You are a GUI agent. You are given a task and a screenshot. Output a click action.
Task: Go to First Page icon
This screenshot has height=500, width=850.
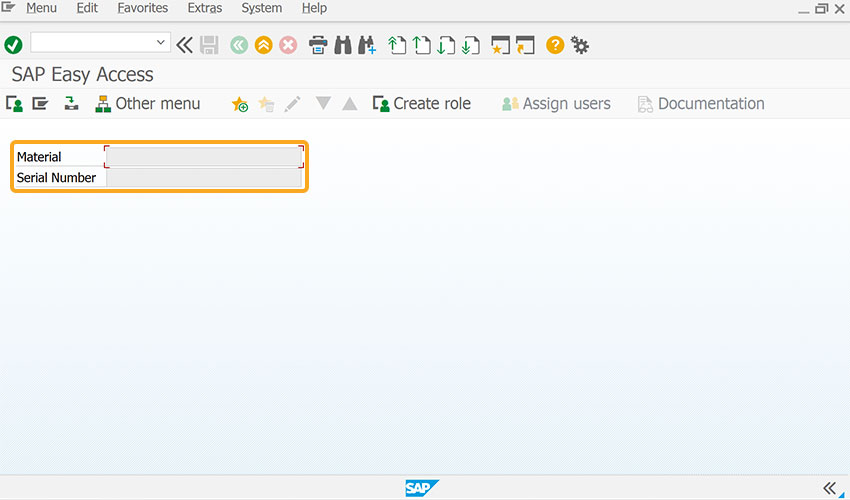(397, 45)
